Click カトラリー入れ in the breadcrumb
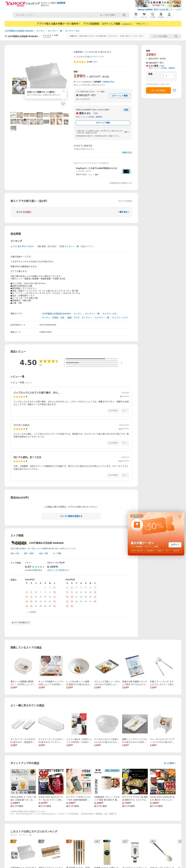Image resolution: width=186 pixels, height=868 pixels. [x=72, y=31]
